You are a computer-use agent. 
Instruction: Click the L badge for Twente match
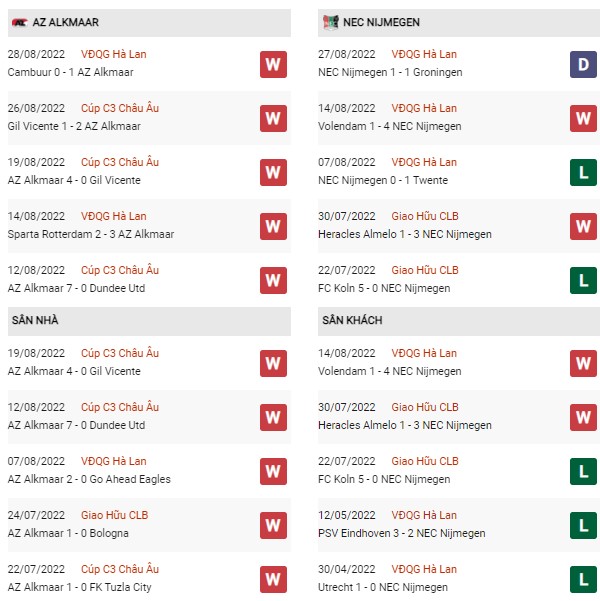[x=583, y=172]
